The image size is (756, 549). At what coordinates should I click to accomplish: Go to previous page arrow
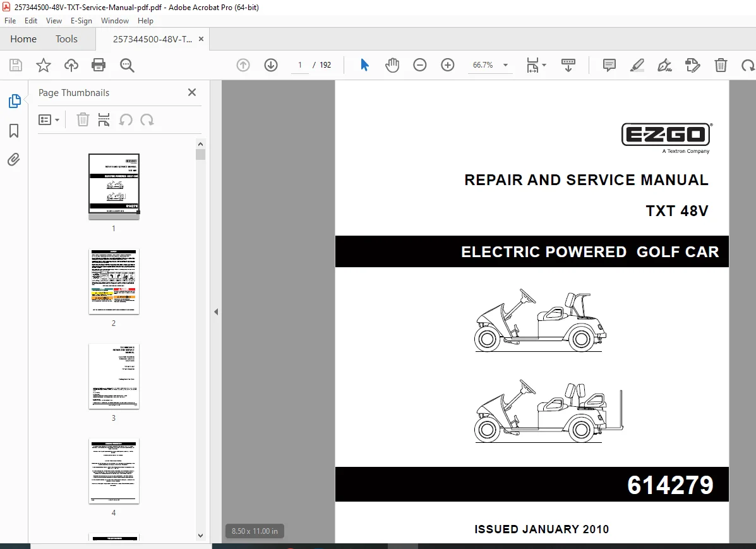coord(243,65)
